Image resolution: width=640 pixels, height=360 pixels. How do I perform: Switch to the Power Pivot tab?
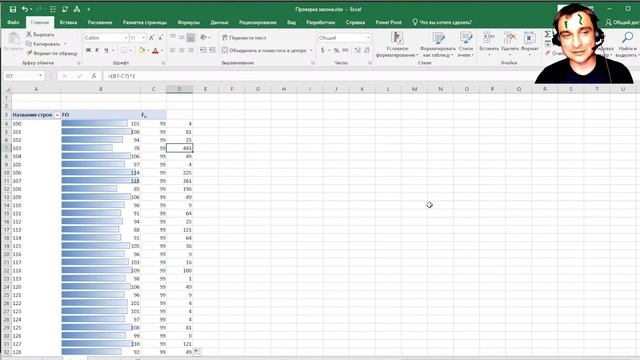click(388, 22)
